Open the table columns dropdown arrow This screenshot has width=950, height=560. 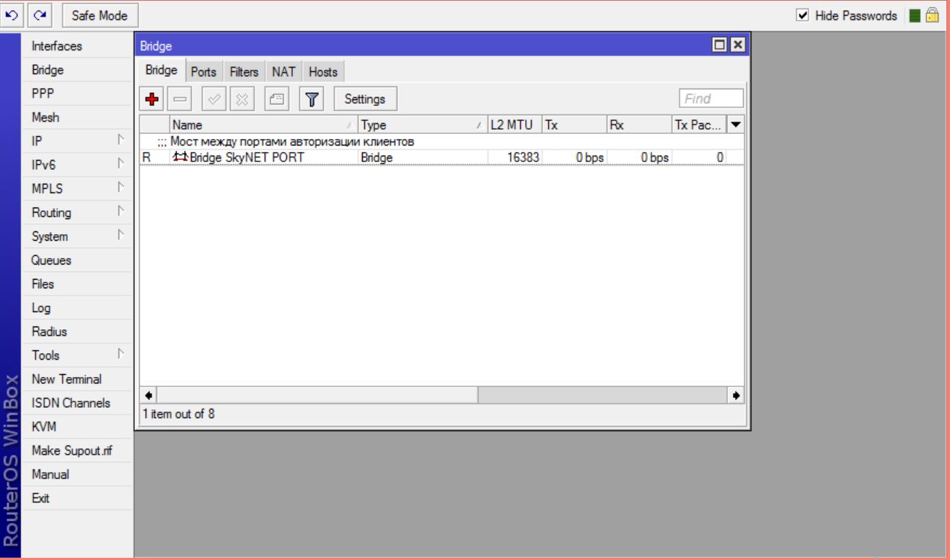click(x=736, y=124)
